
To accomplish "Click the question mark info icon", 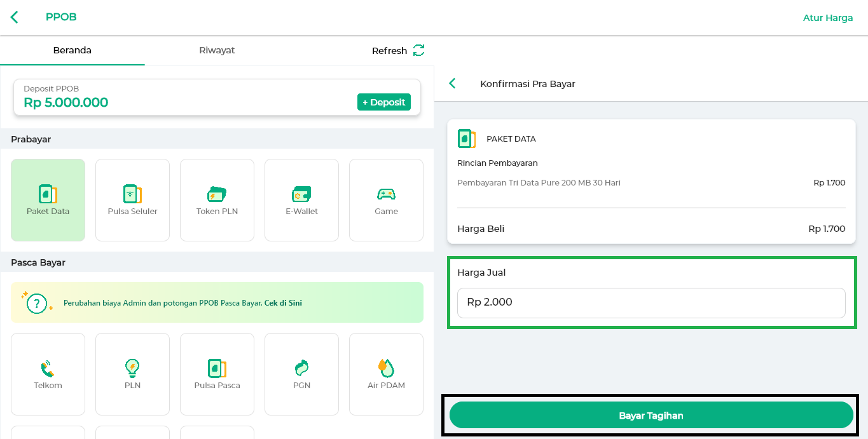I will point(37,303).
